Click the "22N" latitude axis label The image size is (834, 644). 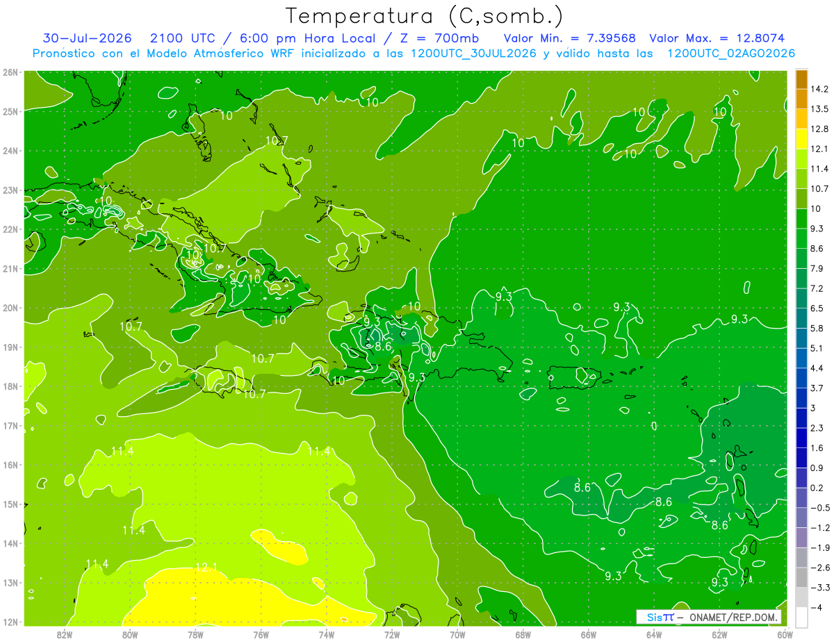point(10,229)
